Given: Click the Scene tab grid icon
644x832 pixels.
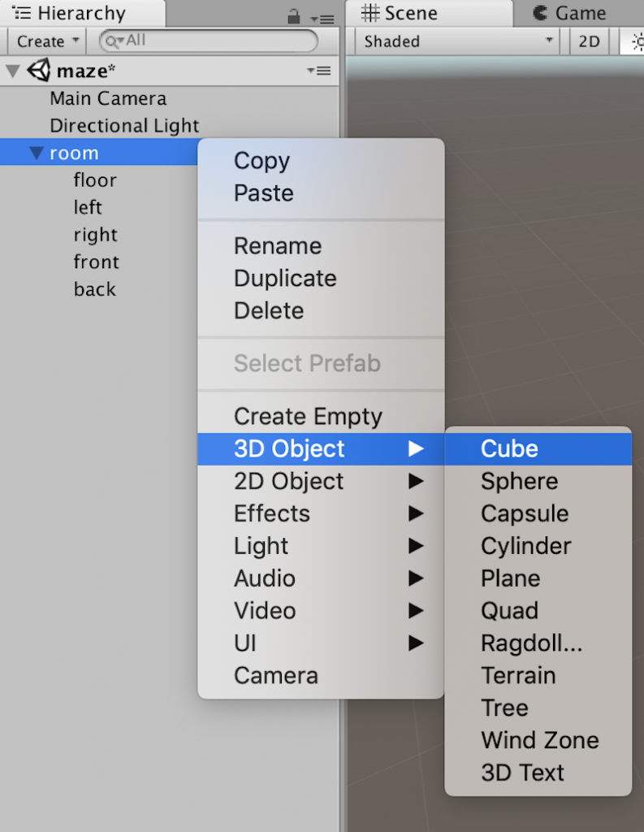Looking at the screenshot, I should pos(370,12).
